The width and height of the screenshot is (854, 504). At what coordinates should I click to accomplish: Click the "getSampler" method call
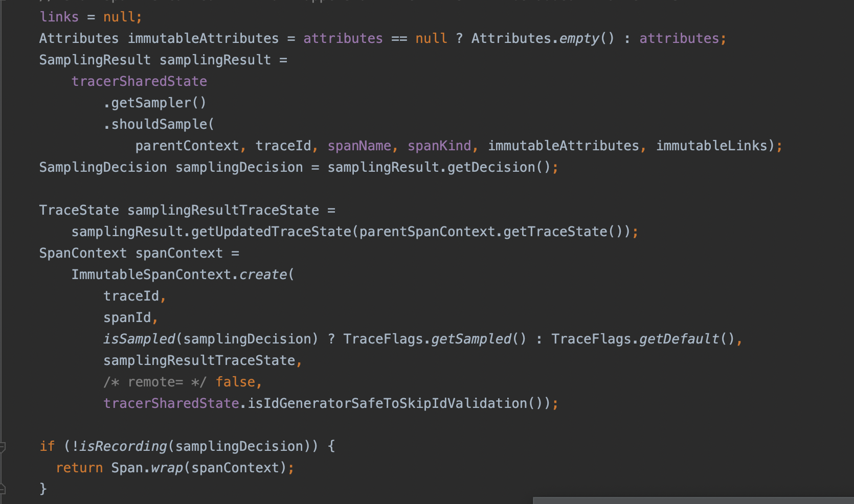(151, 103)
